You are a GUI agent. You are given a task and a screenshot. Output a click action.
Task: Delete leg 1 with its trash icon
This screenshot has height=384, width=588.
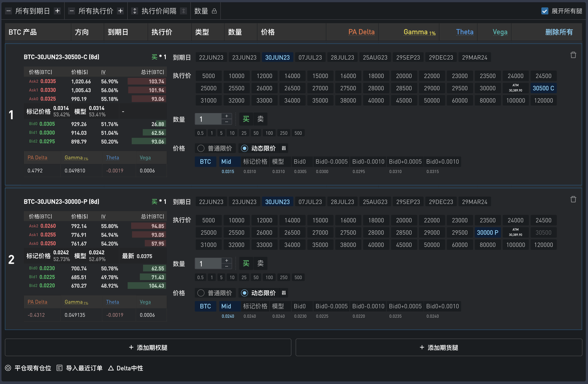coord(573,55)
